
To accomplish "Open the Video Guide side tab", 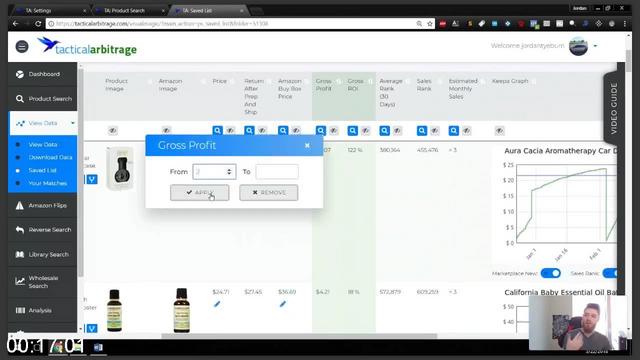I will (613, 108).
